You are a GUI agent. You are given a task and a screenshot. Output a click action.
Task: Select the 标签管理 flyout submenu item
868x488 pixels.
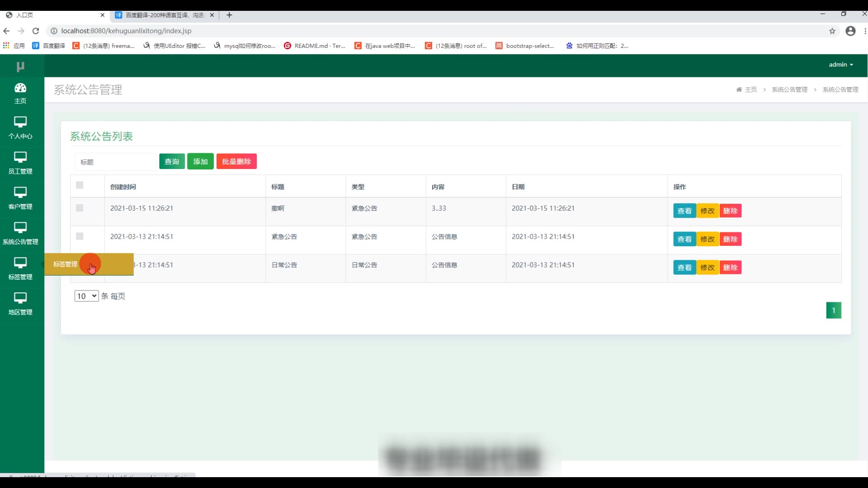click(x=89, y=264)
